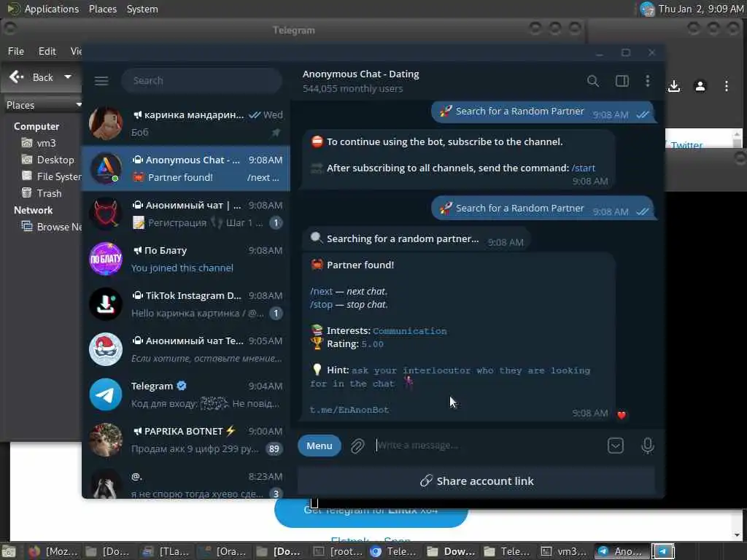
Task: Record voice message with microphone
Action: (x=647, y=446)
